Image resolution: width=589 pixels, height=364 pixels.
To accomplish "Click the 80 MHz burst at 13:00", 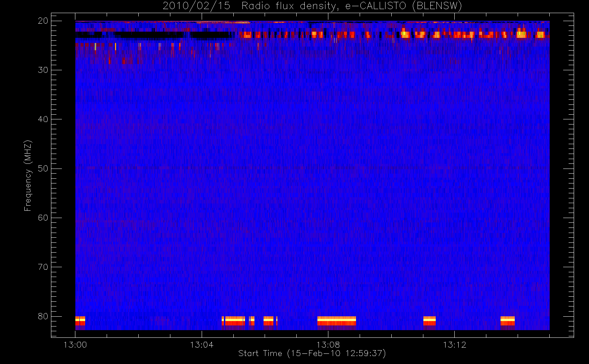I will [x=80, y=321].
